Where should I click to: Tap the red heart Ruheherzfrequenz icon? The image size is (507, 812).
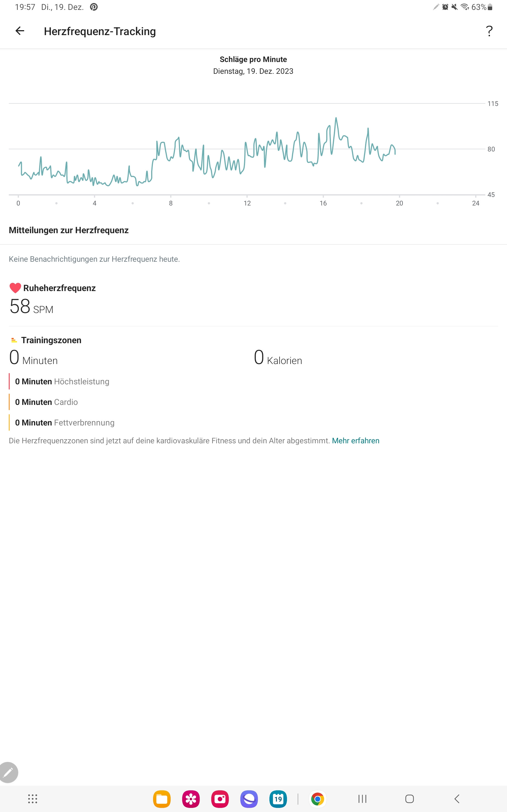[x=15, y=288]
